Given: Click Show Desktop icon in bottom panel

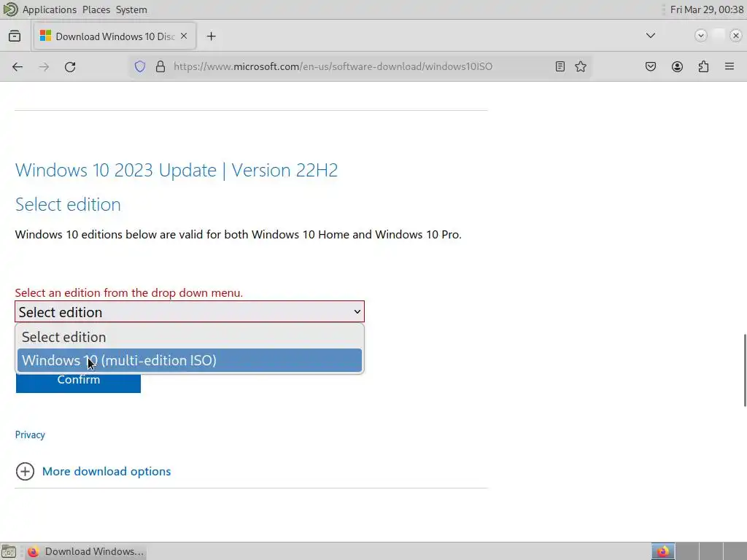Looking at the screenshot, I should [x=9, y=551].
